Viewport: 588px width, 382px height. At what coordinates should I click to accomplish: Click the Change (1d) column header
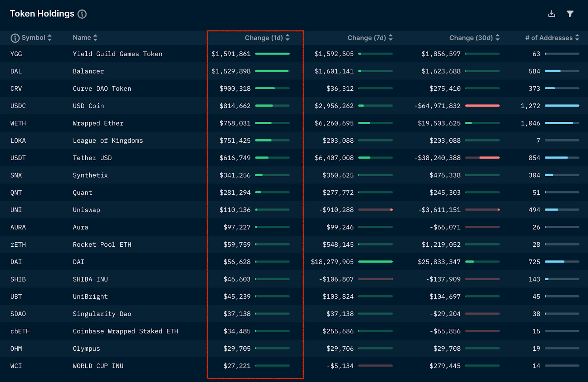[x=264, y=38]
